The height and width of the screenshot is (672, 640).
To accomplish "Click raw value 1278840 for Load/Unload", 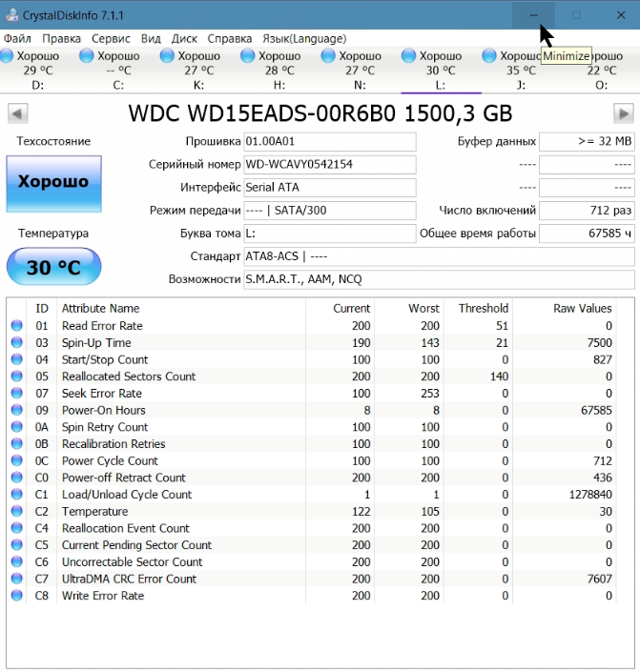I will click(x=590, y=495).
